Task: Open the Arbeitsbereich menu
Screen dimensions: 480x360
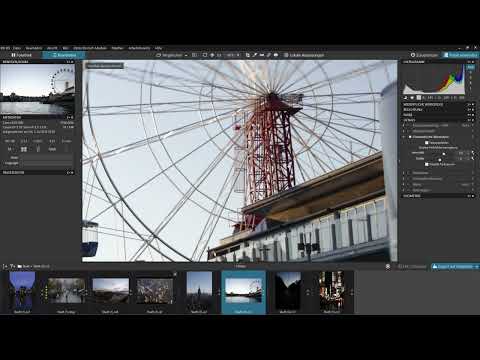Action: point(139,48)
